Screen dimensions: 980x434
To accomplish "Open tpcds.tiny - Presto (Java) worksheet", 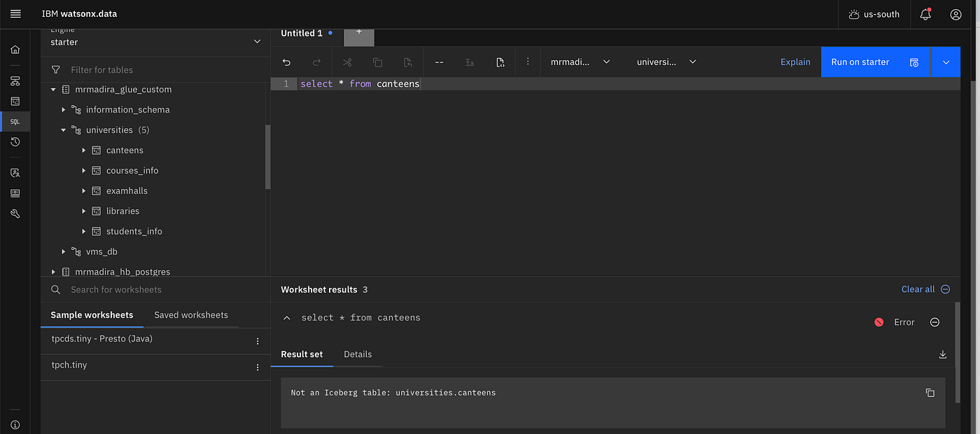I will (x=102, y=339).
